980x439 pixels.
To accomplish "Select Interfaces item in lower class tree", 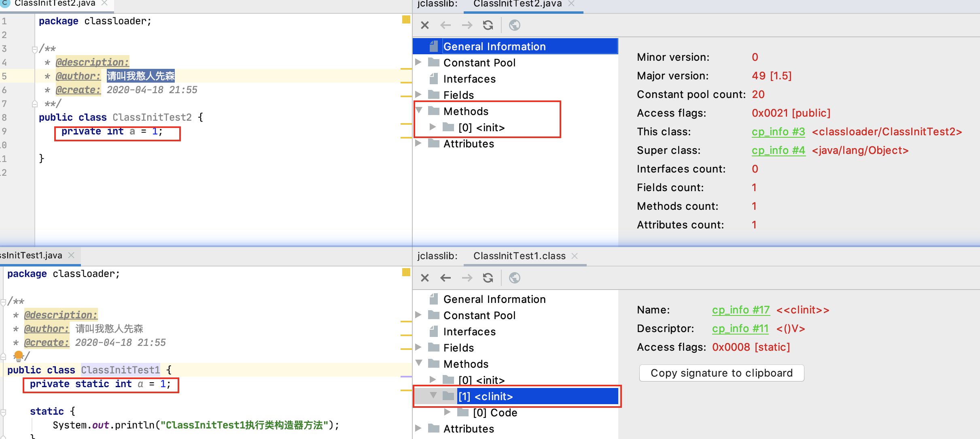I will [x=469, y=332].
